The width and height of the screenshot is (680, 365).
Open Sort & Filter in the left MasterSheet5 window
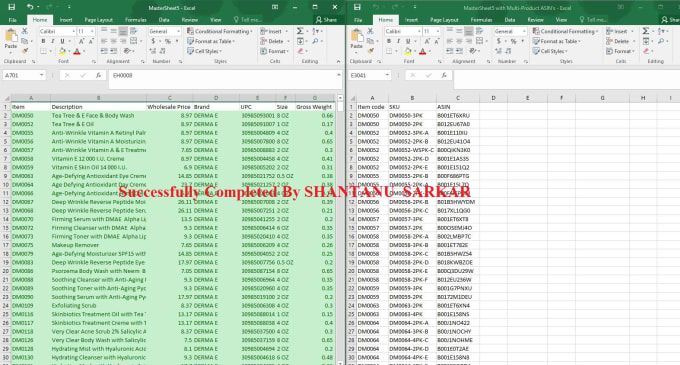pyautogui.click(x=315, y=31)
